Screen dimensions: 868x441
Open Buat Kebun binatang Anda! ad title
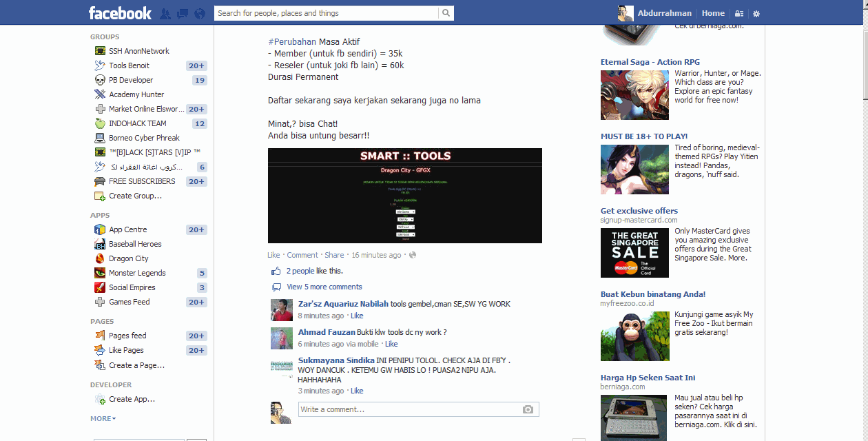point(653,294)
